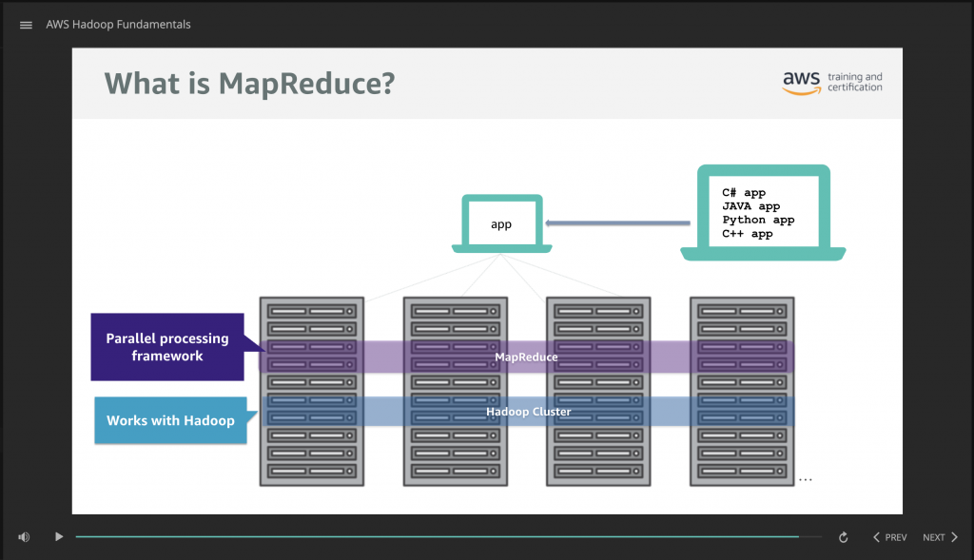Click the playback progress bar

[x=447, y=536]
